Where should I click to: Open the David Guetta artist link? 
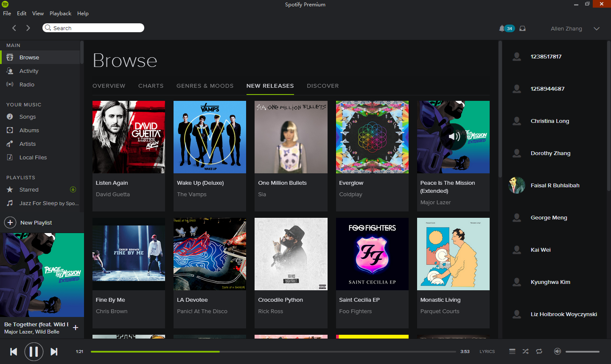[x=113, y=194]
